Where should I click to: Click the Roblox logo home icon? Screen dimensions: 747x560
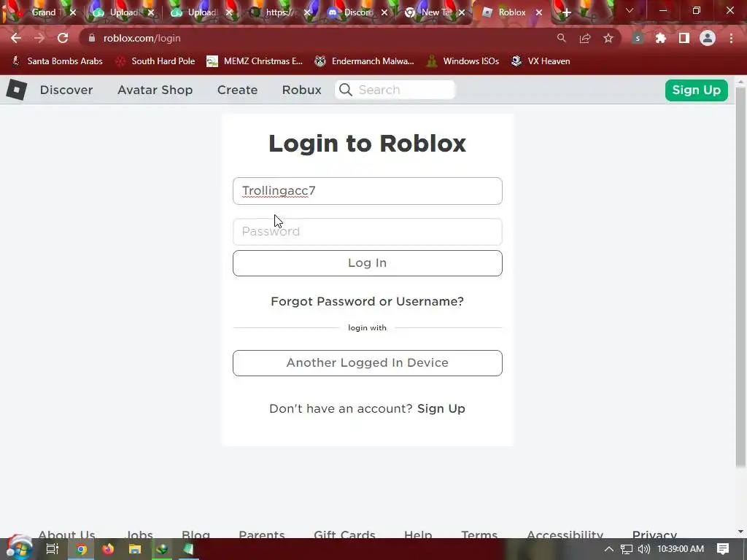pyautogui.click(x=17, y=90)
